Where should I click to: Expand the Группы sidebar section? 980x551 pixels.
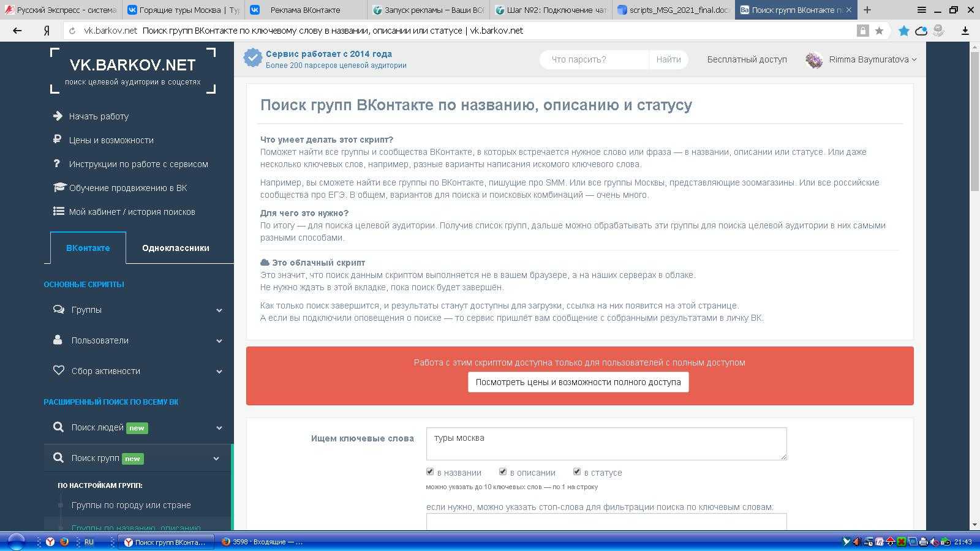click(x=138, y=310)
